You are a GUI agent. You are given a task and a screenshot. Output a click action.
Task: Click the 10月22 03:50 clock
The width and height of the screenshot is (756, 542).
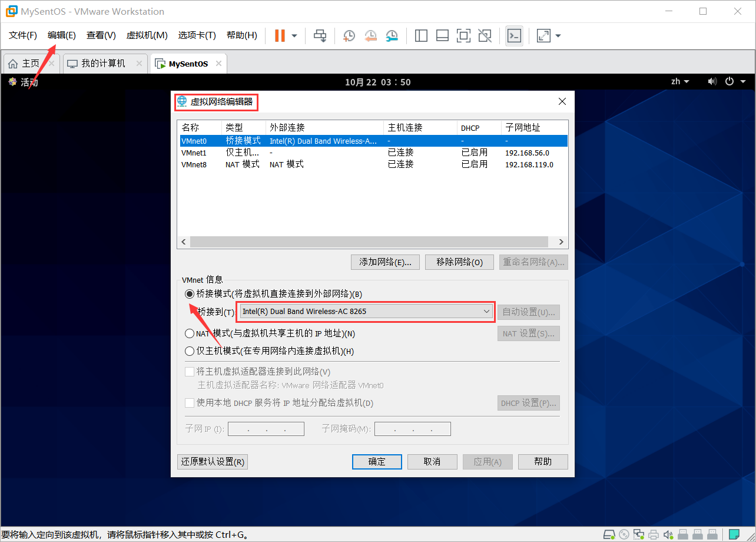click(x=378, y=82)
